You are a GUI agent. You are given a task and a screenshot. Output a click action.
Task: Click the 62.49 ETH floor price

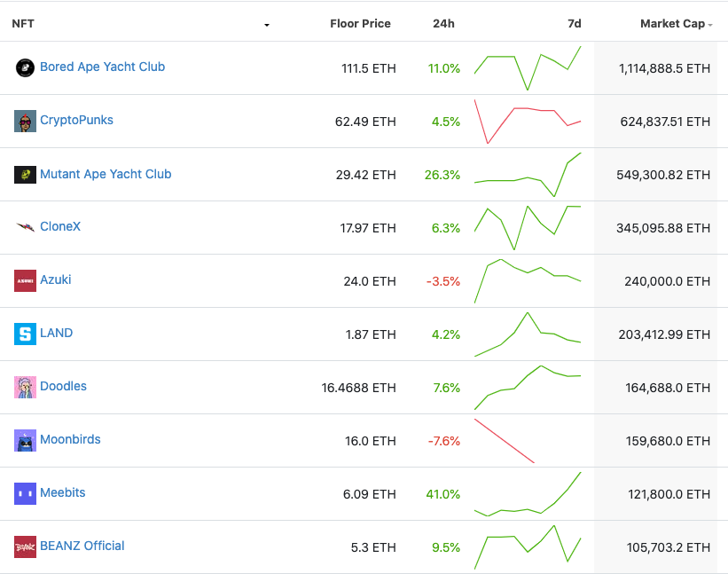[x=365, y=122]
